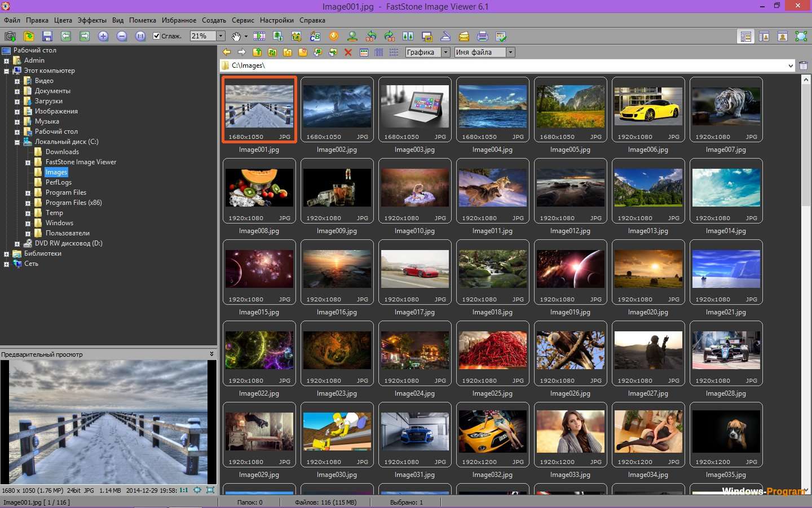Switch to full screen view icon
The height and width of the screenshot is (508, 812).
[801, 36]
